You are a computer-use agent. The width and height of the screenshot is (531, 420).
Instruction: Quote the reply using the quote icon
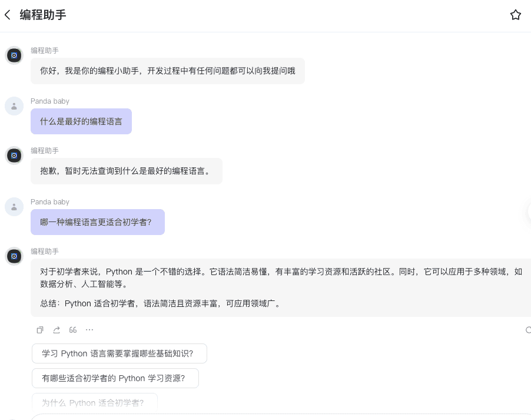[73, 330]
